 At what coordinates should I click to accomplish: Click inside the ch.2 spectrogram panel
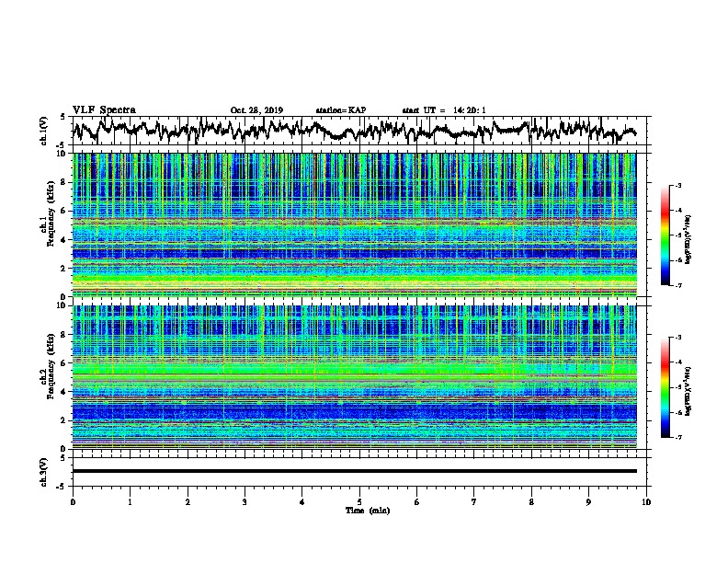pyautogui.click(x=355, y=377)
